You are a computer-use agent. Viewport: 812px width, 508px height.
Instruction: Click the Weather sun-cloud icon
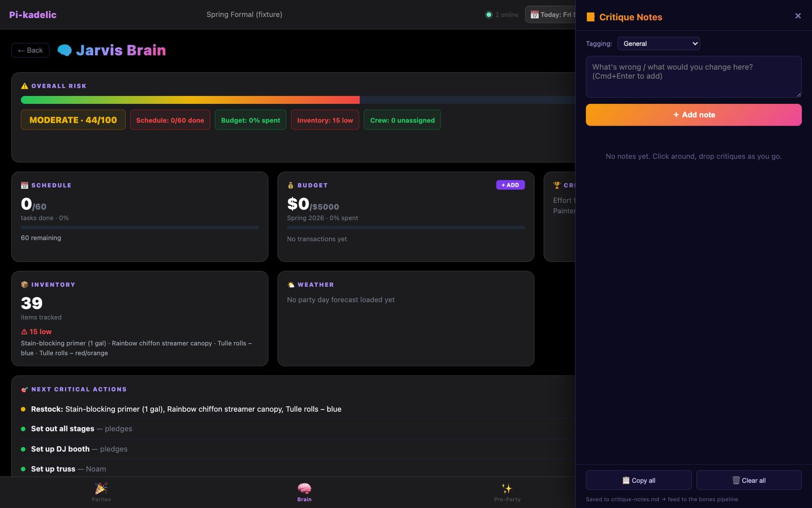(291, 284)
